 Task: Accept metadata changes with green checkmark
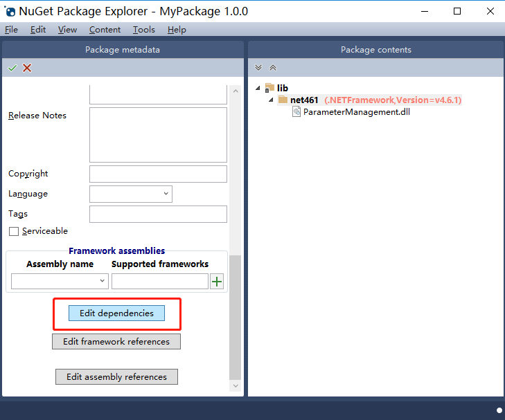12,68
